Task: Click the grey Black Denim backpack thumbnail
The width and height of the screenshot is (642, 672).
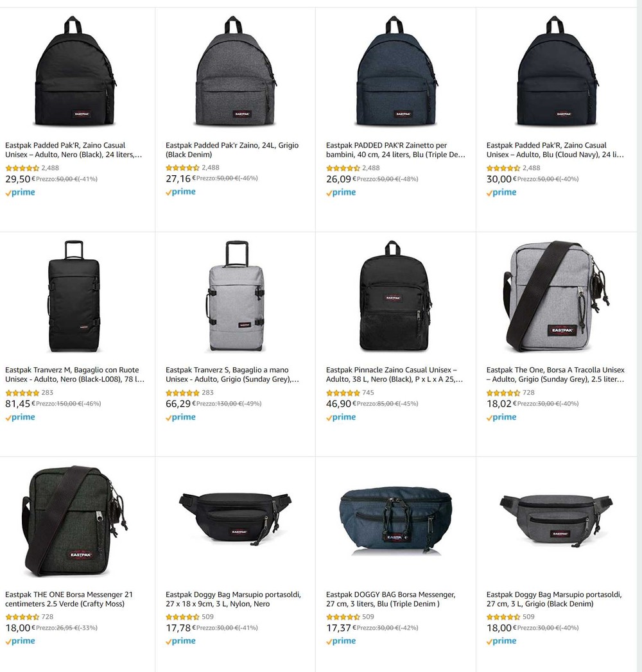Action: pos(236,71)
